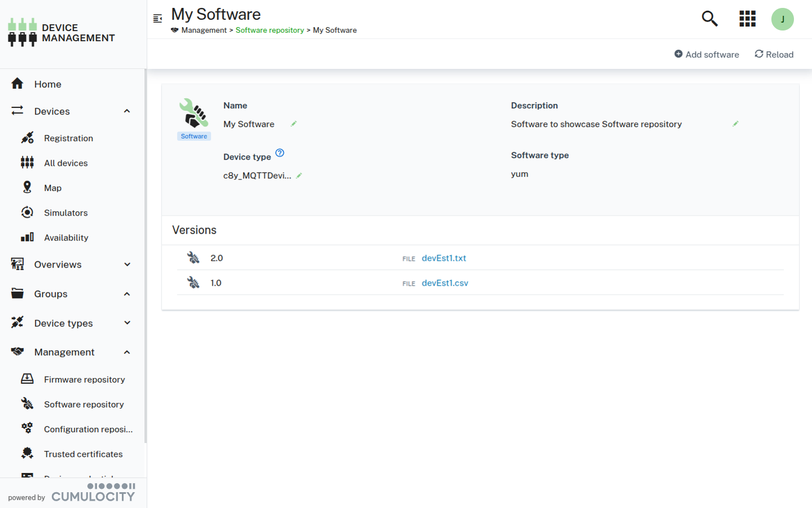812x508 pixels.
Task: Edit the software name via pencil icon
Action: (293, 124)
